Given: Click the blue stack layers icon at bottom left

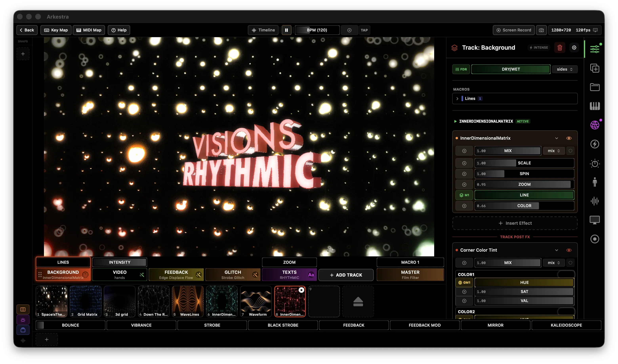Looking at the screenshot, I should 23,330.
